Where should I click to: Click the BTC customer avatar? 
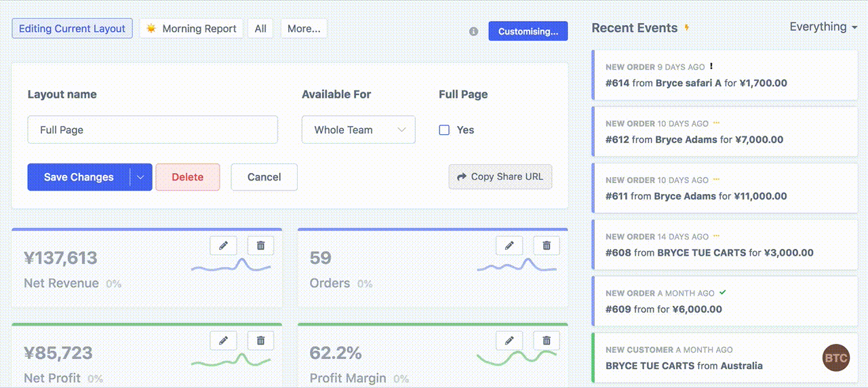coord(835,358)
